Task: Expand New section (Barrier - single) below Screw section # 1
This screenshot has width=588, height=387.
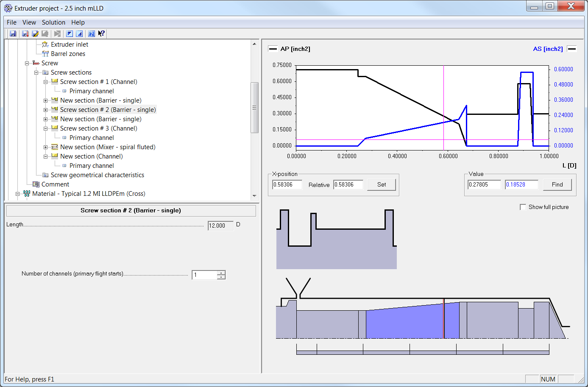Action: (45, 100)
